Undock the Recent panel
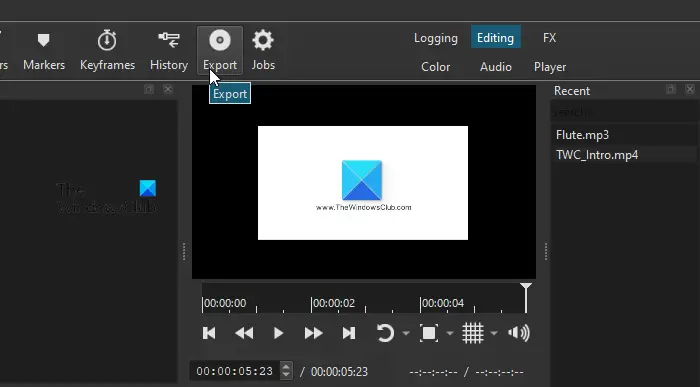Image resolution: width=700 pixels, height=387 pixels. tap(671, 89)
